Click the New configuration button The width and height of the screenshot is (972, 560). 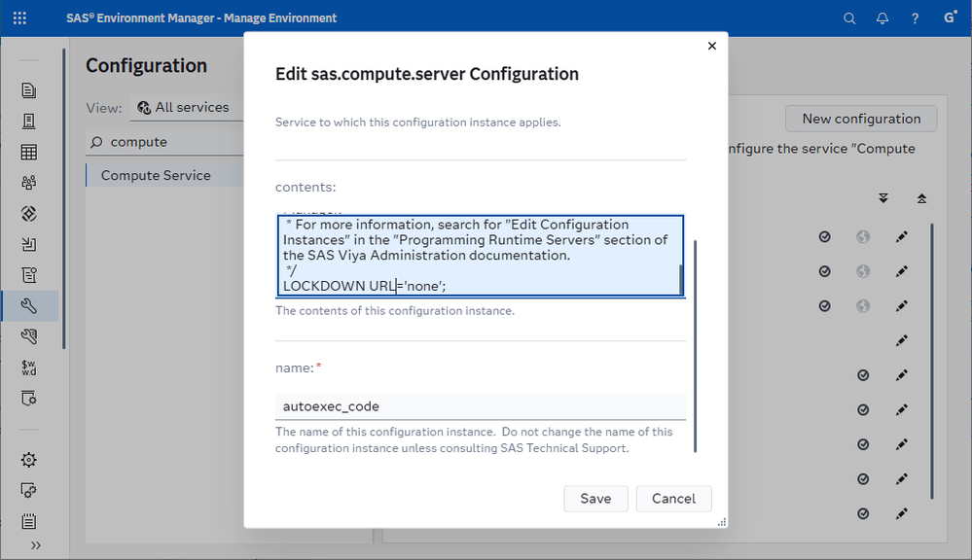coord(861,119)
